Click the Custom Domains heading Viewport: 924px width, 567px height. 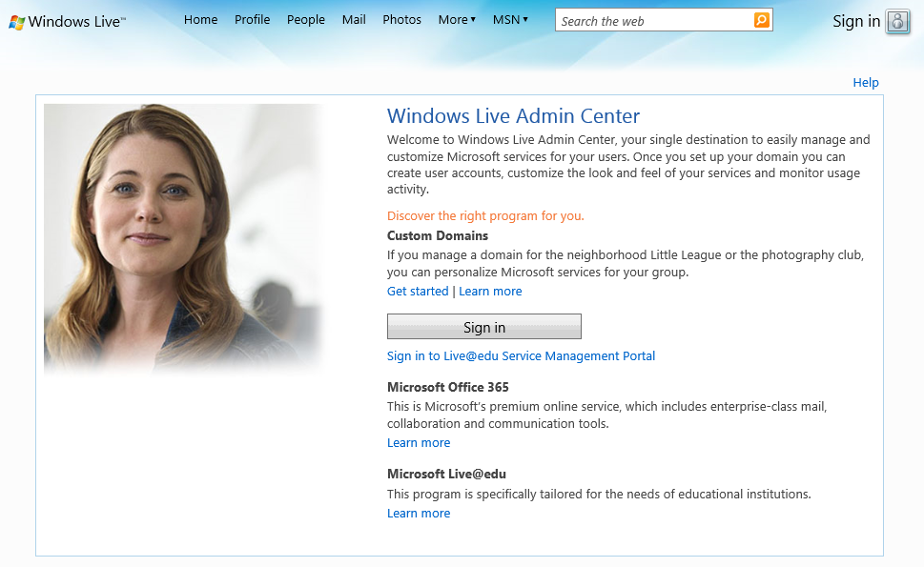[438, 235]
